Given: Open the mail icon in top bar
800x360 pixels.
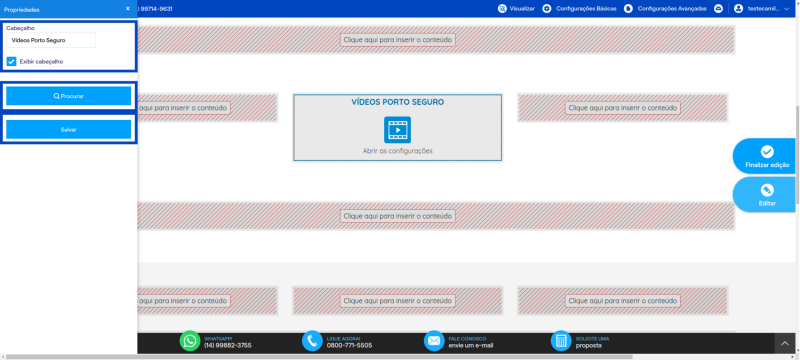Looking at the screenshot, I should click(718, 9).
